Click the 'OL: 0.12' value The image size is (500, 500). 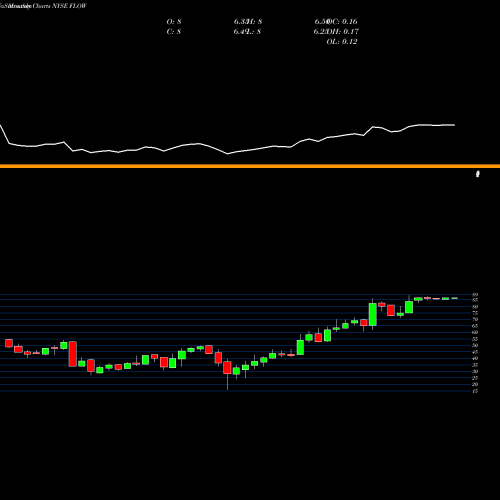[x=342, y=42]
